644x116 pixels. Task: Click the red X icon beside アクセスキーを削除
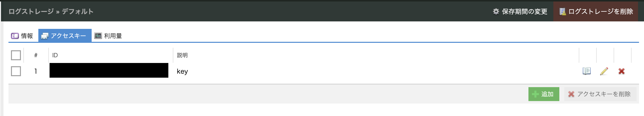571,94
